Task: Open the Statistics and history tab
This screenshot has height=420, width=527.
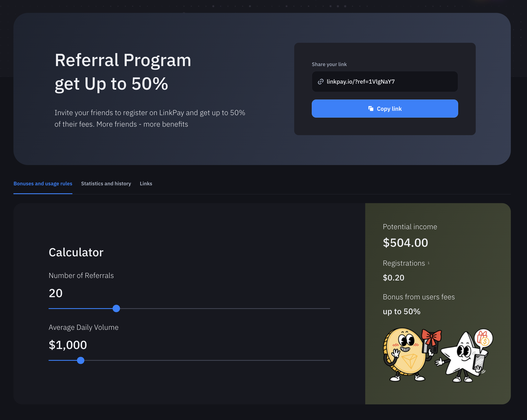Action: click(106, 184)
